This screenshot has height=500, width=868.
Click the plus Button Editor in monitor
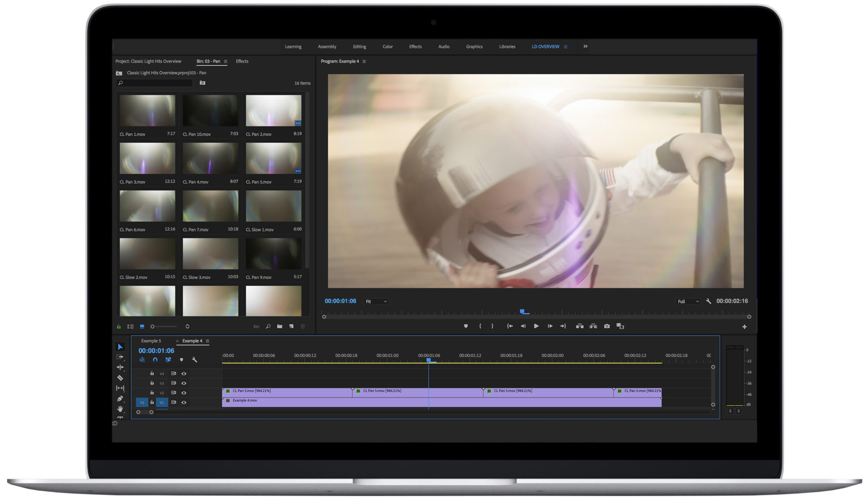(x=744, y=327)
